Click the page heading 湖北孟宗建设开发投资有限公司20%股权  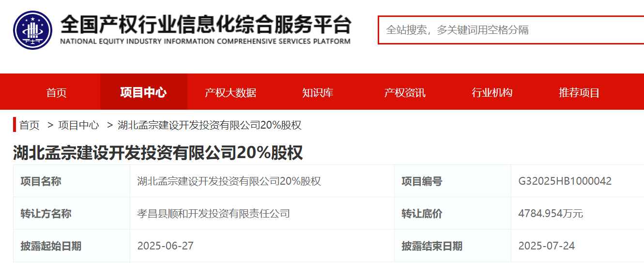point(158,153)
